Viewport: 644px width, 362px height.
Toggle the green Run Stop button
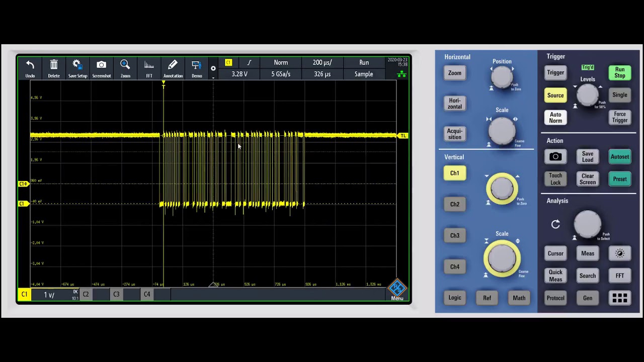click(x=620, y=73)
